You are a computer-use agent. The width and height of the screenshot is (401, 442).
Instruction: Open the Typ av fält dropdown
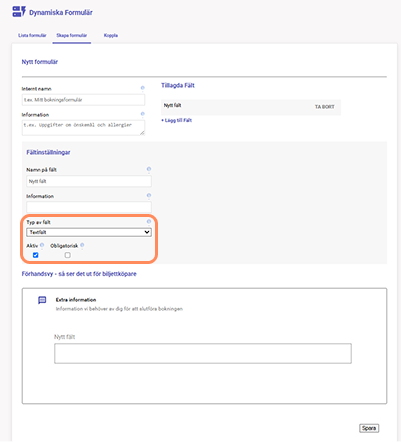(89, 232)
